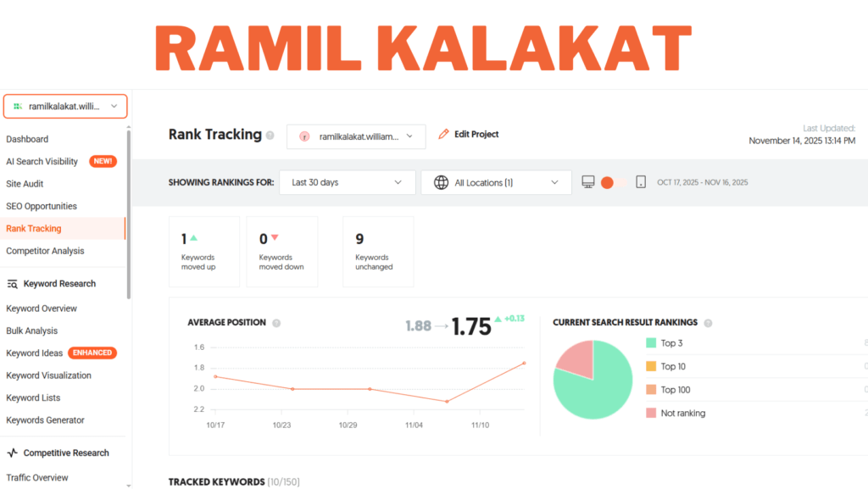The height and width of the screenshot is (489, 868).
Task: Open Site Audit from the sidebar
Action: [25, 184]
